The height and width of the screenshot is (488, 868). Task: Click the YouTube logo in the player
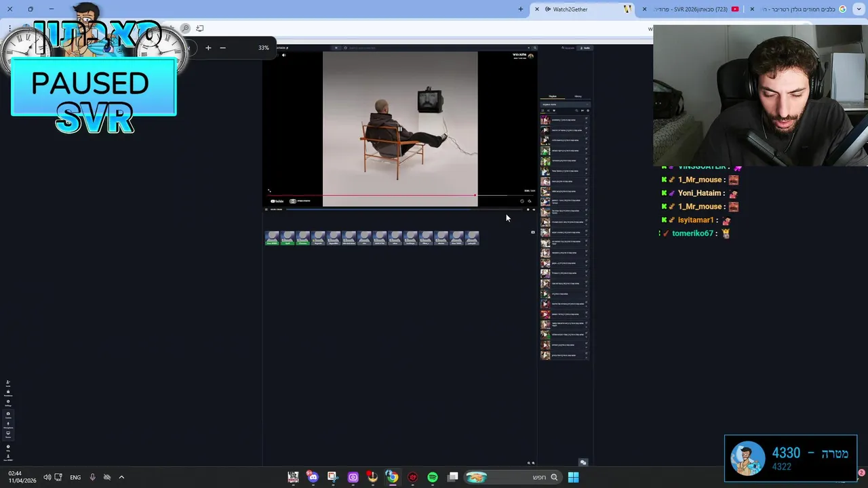click(x=277, y=201)
